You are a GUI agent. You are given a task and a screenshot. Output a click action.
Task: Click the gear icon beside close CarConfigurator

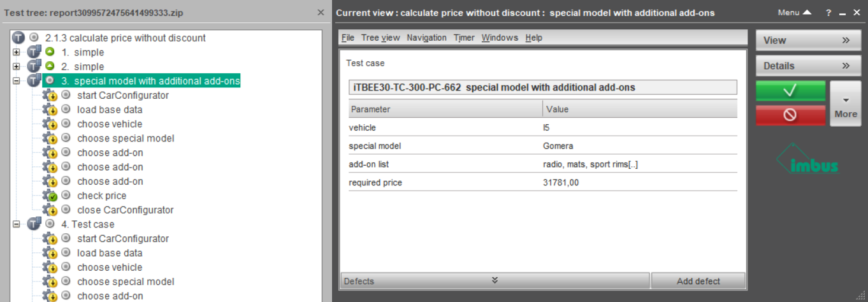click(50, 210)
